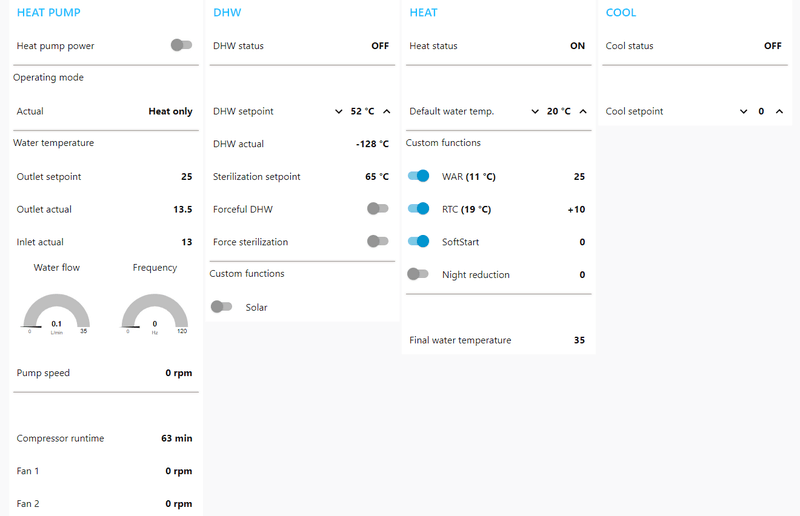This screenshot has height=516, width=800.
Task: Increase DHW setpoint with up chevron
Action: [387, 111]
